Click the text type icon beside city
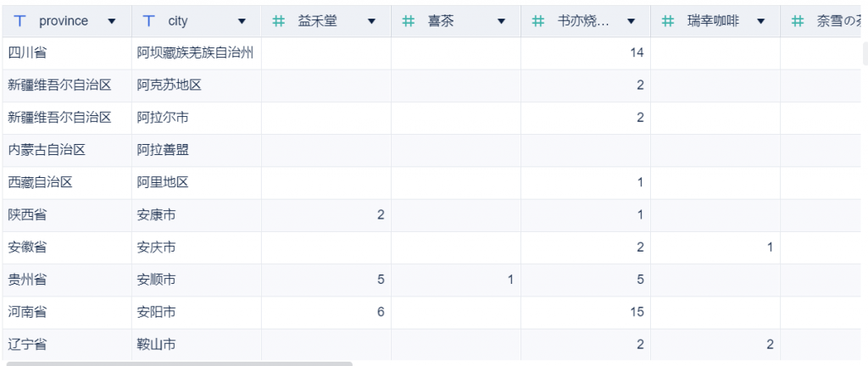The height and width of the screenshot is (366, 868). [x=149, y=21]
